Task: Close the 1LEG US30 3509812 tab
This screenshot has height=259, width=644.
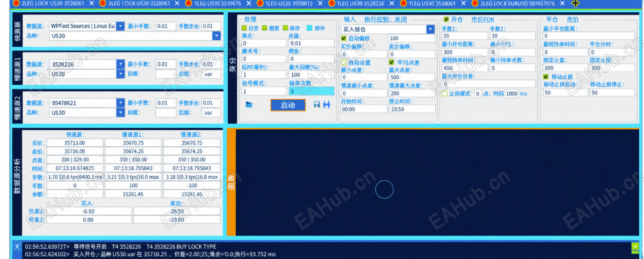Action: 320,3
